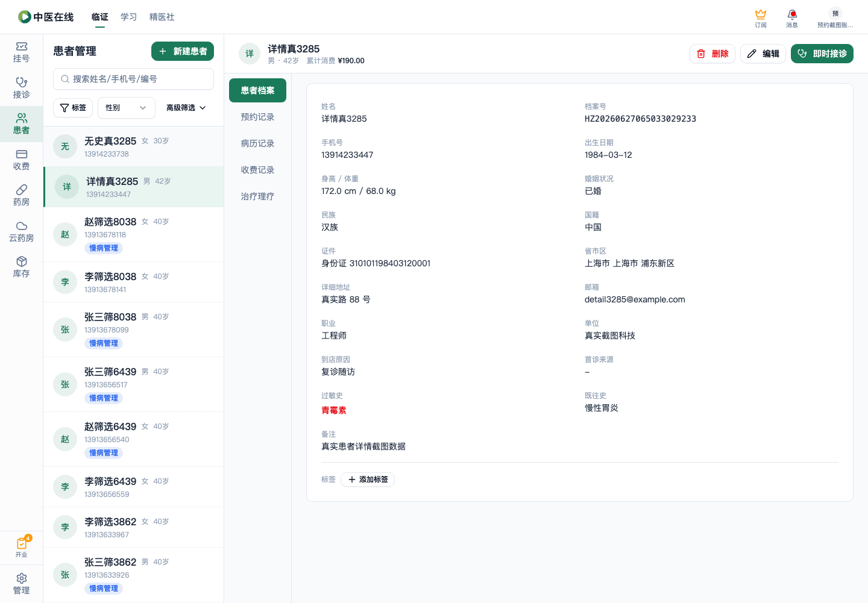Select patient 李筛选6439 in list

[134, 487]
